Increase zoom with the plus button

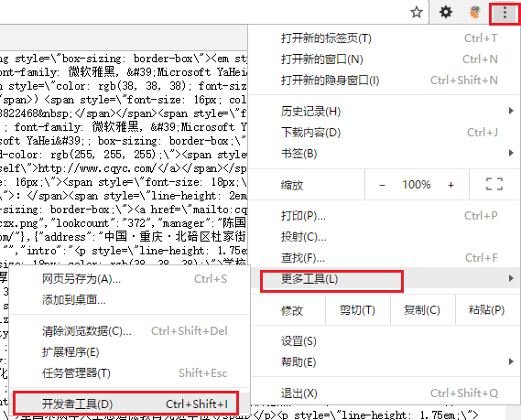click(450, 185)
